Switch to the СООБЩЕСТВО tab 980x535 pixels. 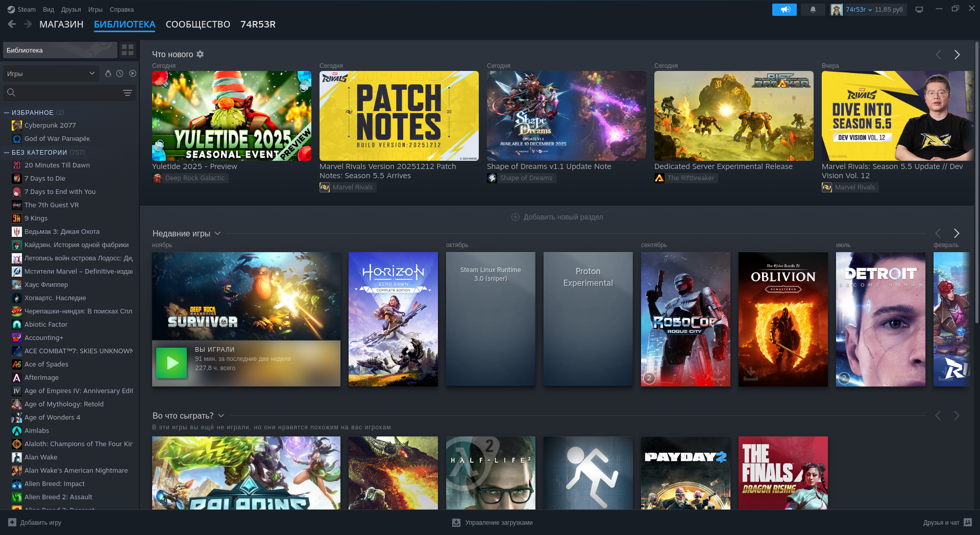pos(198,25)
